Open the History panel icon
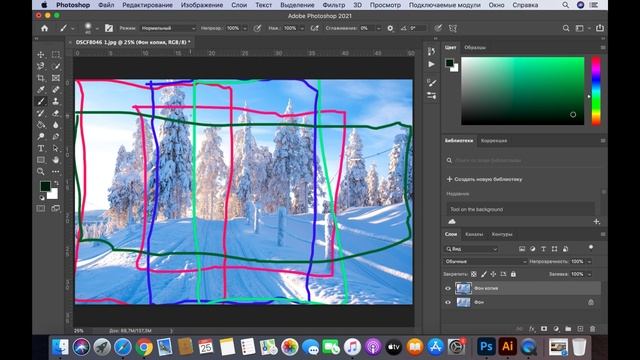This screenshot has height=360, width=640. click(431, 51)
